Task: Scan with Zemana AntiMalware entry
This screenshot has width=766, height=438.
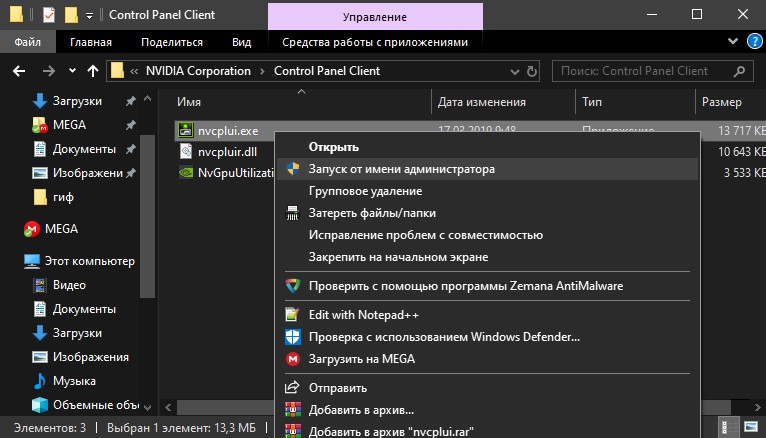Action: tap(488, 286)
